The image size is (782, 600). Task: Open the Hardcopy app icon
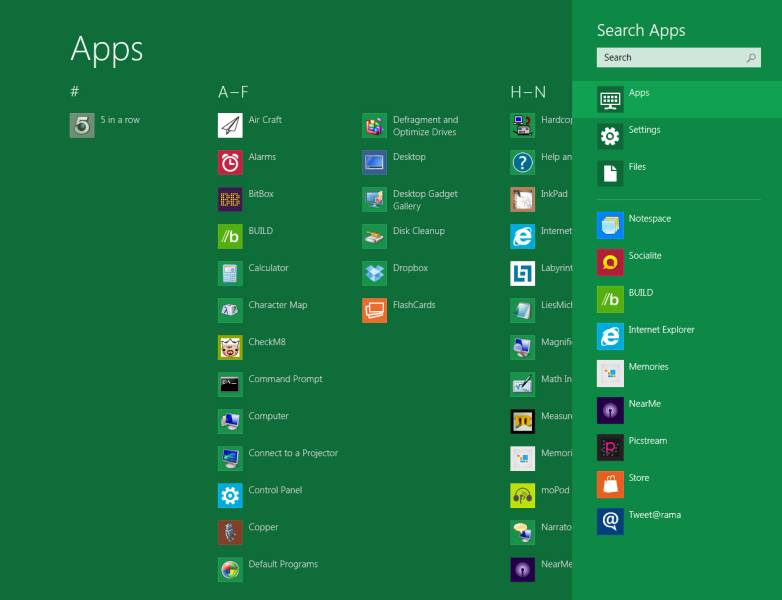[522, 125]
